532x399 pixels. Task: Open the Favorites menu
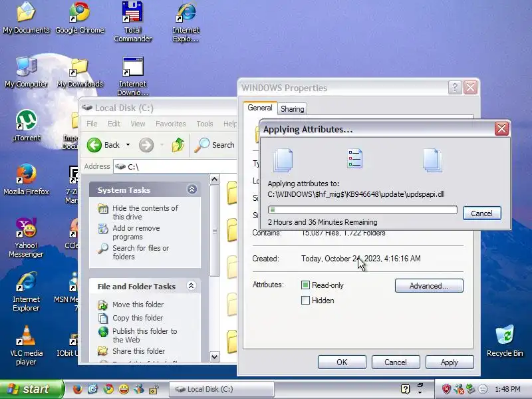[171, 124]
